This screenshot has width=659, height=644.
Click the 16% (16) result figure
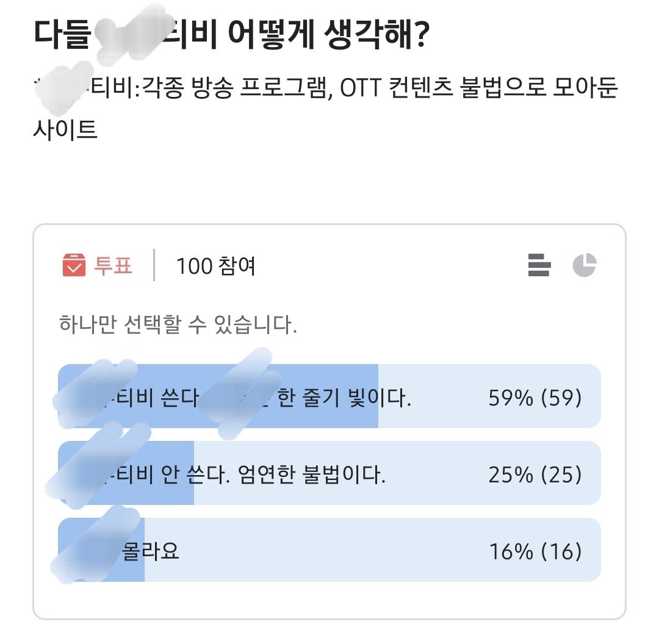[x=536, y=551]
